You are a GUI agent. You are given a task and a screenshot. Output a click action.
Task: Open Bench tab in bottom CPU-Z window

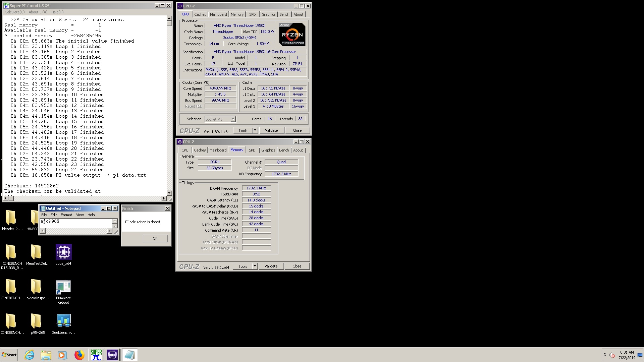(x=284, y=150)
